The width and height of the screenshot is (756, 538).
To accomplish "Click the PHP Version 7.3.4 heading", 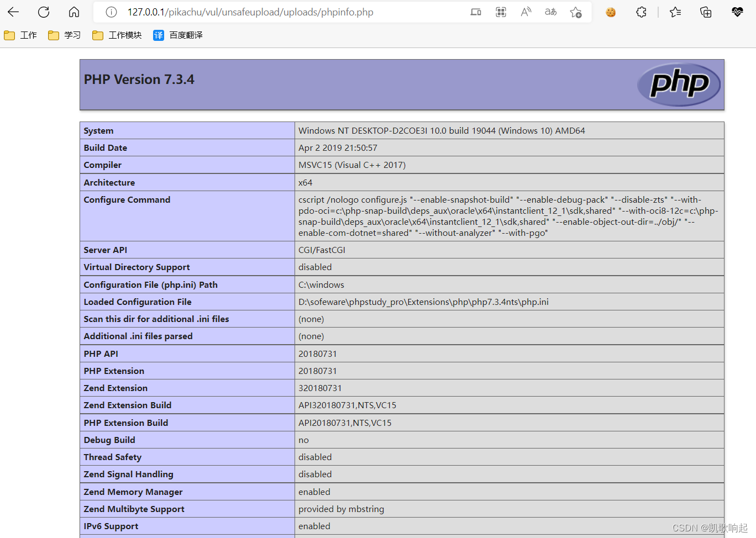I will click(139, 80).
